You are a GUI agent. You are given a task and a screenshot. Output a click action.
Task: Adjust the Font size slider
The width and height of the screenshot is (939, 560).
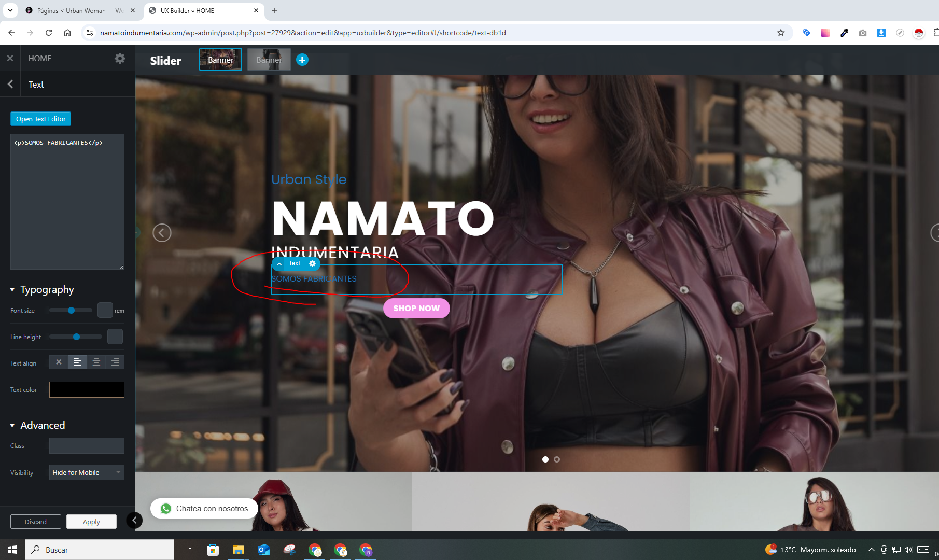(71, 310)
